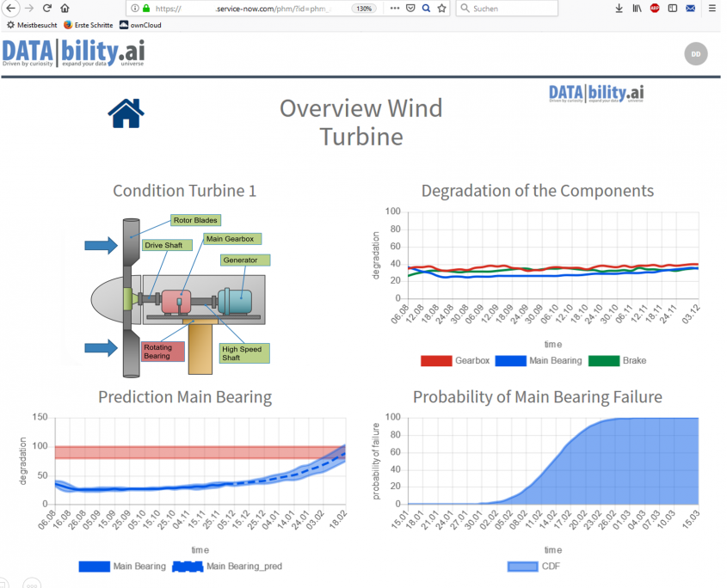Image resolution: width=727 pixels, height=588 pixels.
Task: Toggle the blue Main Bearing degradation legend swatch
Action: 510,360
